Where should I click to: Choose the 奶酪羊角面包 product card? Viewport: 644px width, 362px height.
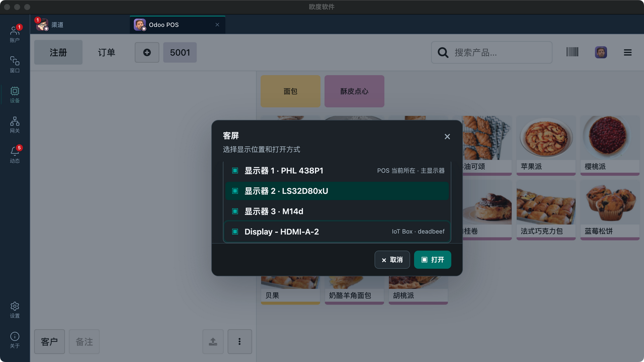click(354, 290)
